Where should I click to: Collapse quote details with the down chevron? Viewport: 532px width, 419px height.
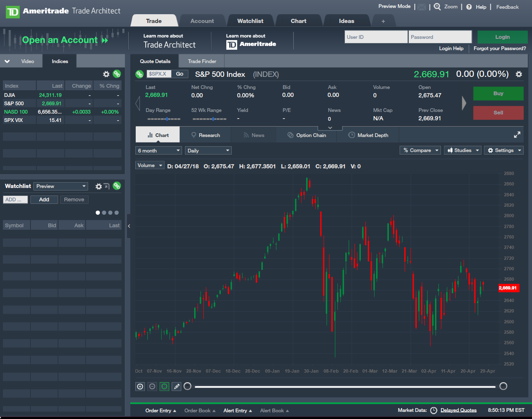coord(330,128)
